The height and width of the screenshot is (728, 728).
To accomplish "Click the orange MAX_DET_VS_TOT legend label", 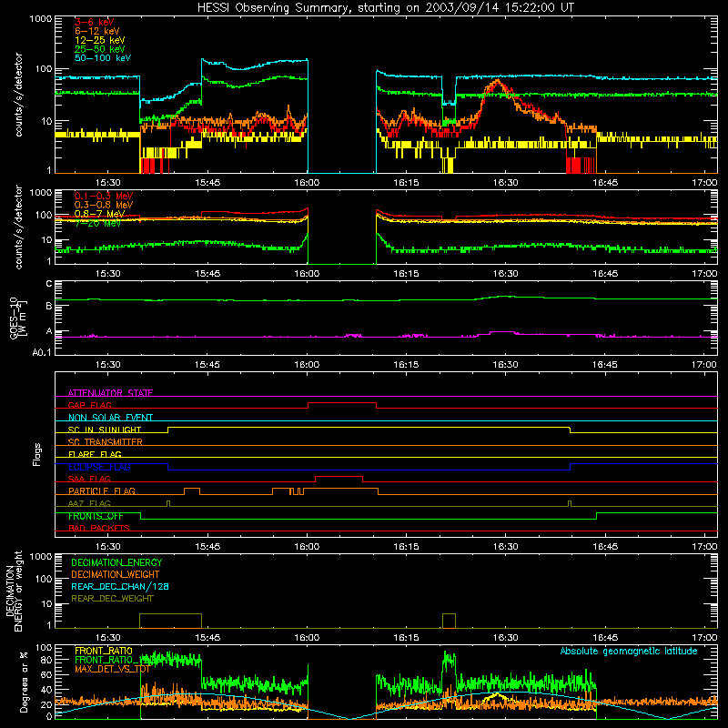I will (x=112, y=669).
